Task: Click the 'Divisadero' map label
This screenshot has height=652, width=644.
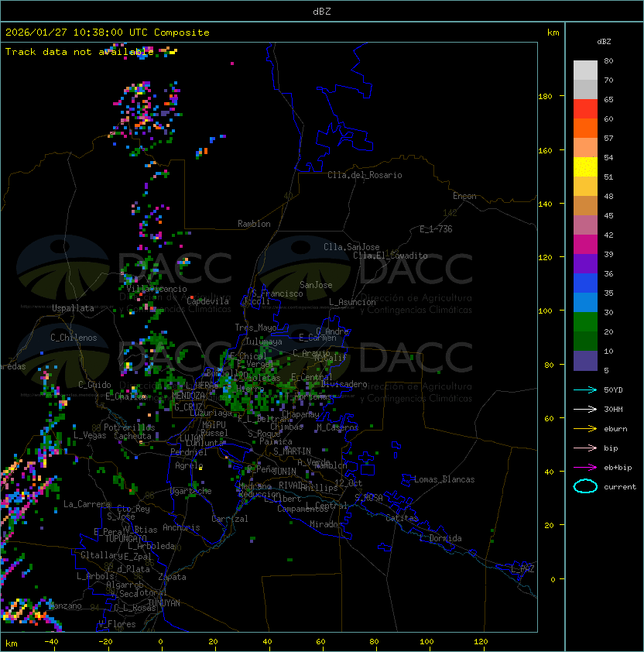Action: (344, 384)
